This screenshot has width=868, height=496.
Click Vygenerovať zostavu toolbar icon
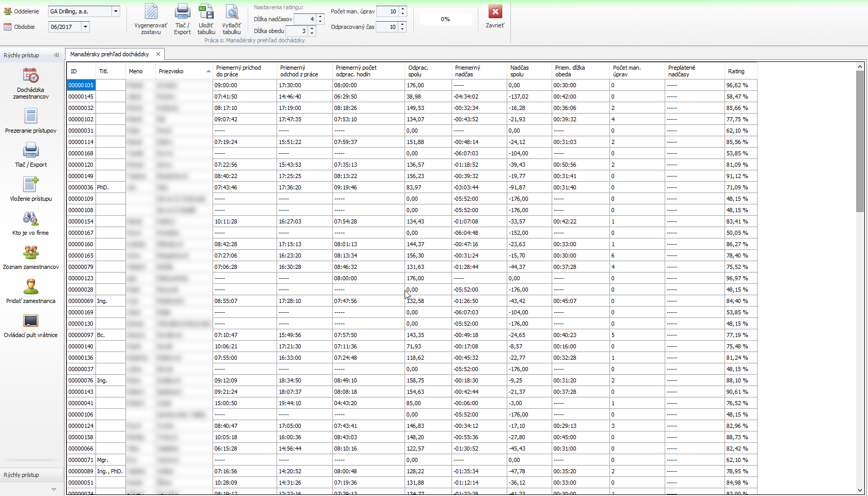click(x=151, y=19)
